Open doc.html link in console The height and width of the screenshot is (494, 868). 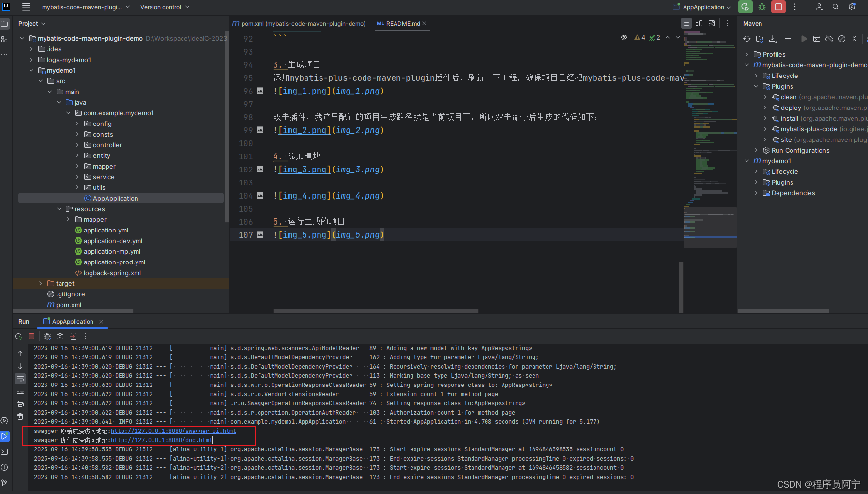pos(161,440)
